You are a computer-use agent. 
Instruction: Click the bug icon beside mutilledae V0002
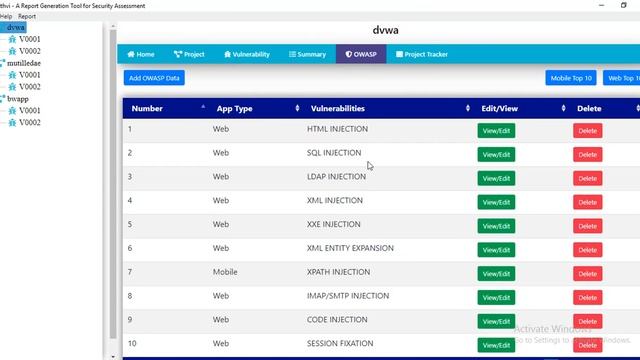click(x=12, y=87)
